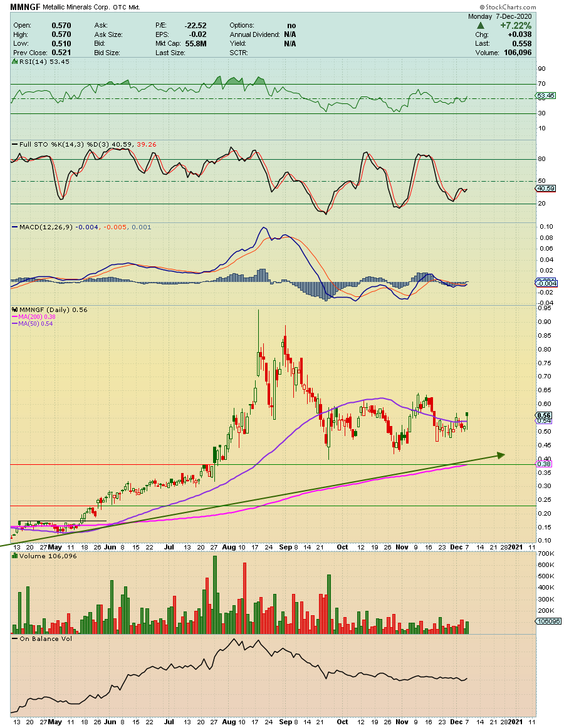Click the blue line marker before MACD(12,26,9)

point(15,227)
